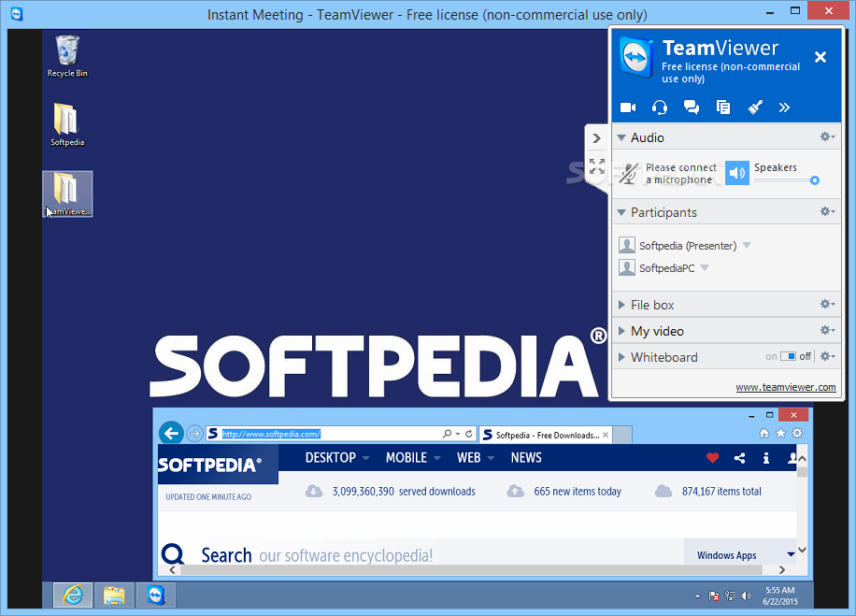856x616 pixels.
Task: Expand the Whiteboard section
Action: click(x=621, y=357)
